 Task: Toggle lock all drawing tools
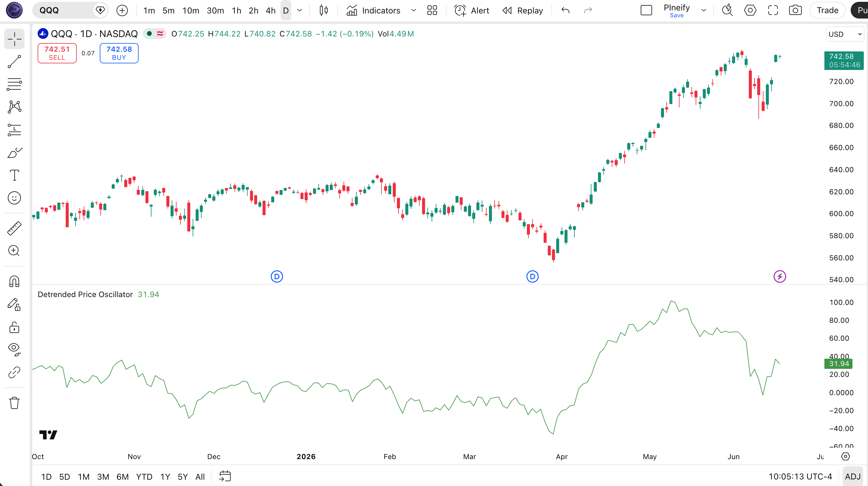click(x=15, y=327)
